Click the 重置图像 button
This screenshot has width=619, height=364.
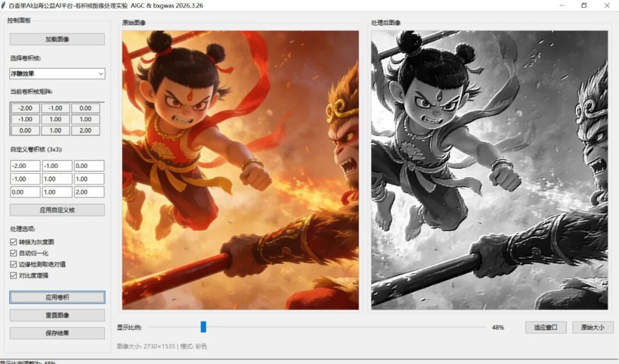[57, 315]
